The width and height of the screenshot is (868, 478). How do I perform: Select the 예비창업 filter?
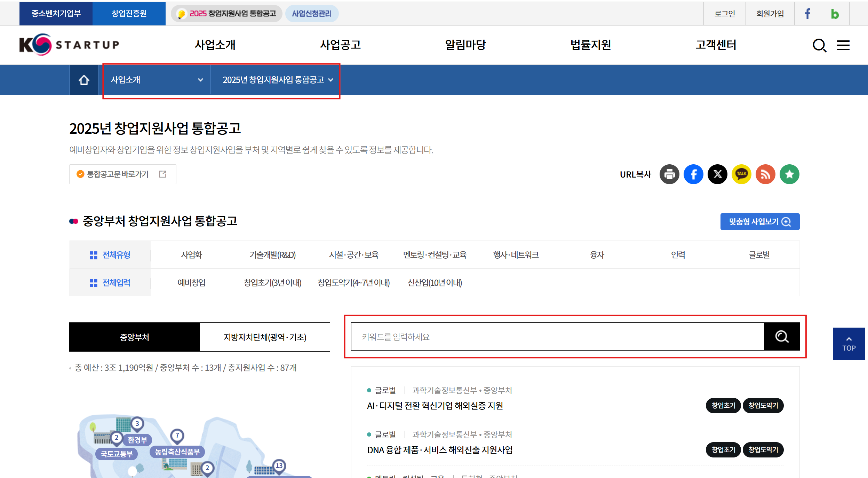[191, 283]
